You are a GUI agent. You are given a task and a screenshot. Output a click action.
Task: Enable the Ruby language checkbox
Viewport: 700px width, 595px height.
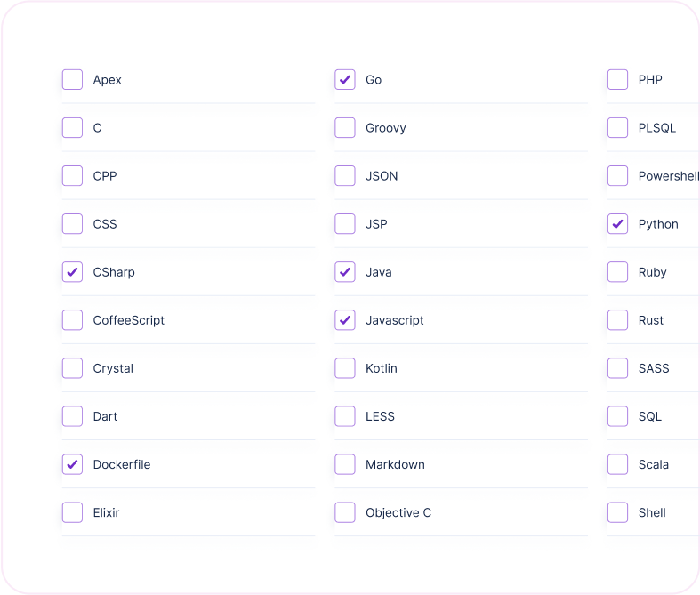coord(618,272)
